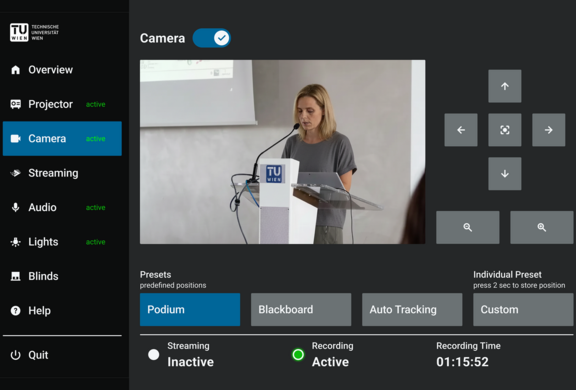Select the Camera sidebar entry
This screenshot has height=390, width=576.
pos(62,138)
